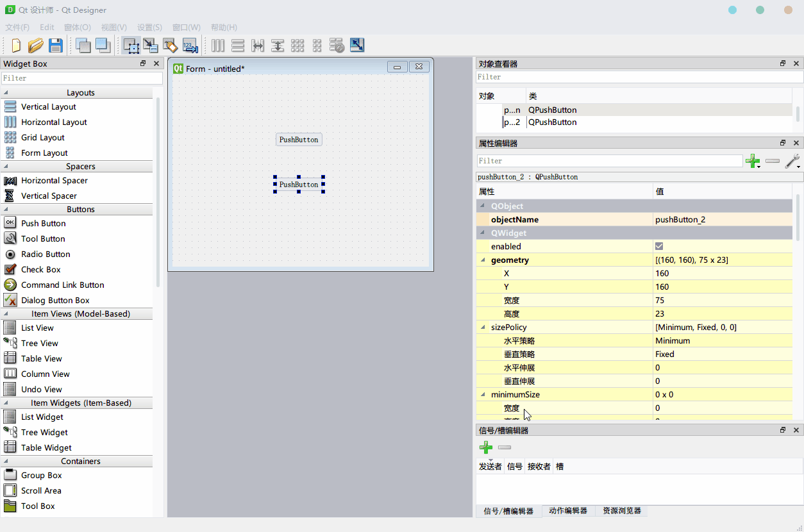Select the Edit Widgets mode tool
This screenshot has width=804, height=532.
131,45
